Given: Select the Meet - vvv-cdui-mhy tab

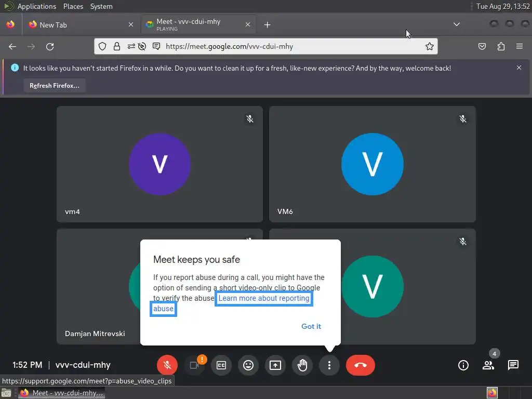Looking at the screenshot, I should tap(198, 25).
